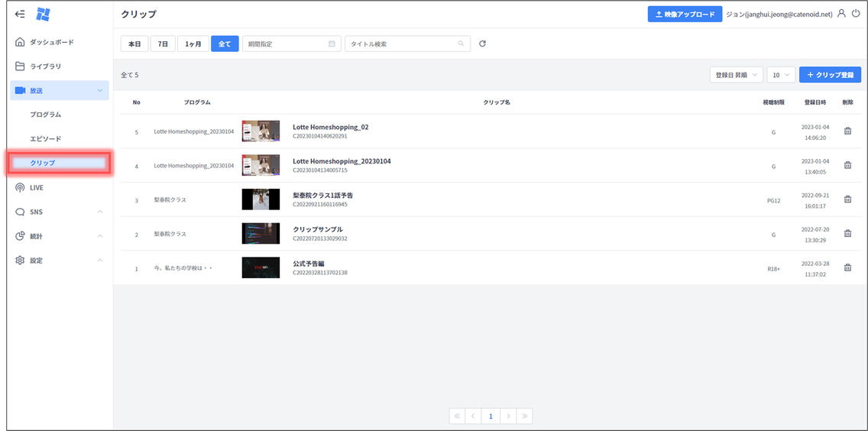
Task: Open calendar icon in 期間指定 field
Action: click(332, 44)
